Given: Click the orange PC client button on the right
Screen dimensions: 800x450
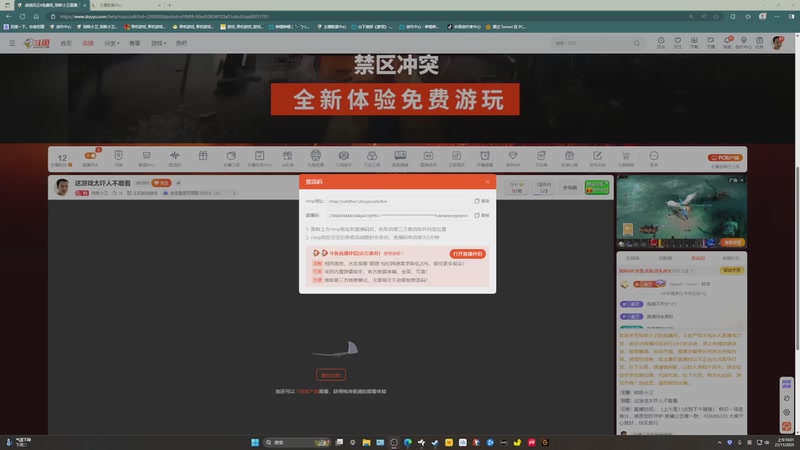Looking at the screenshot, I should [725, 158].
